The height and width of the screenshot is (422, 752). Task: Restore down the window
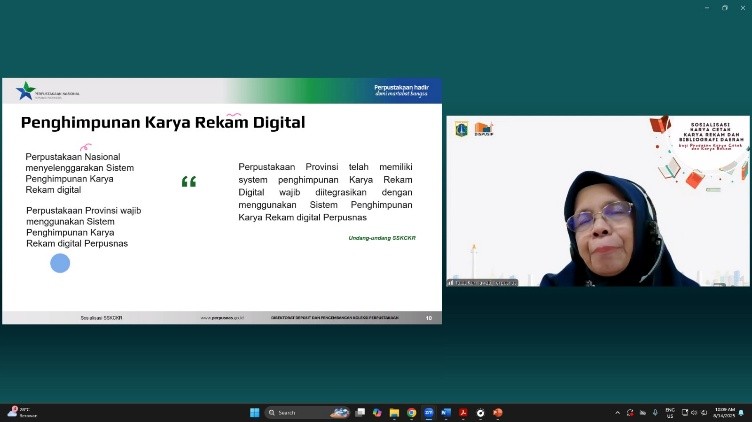coord(725,8)
